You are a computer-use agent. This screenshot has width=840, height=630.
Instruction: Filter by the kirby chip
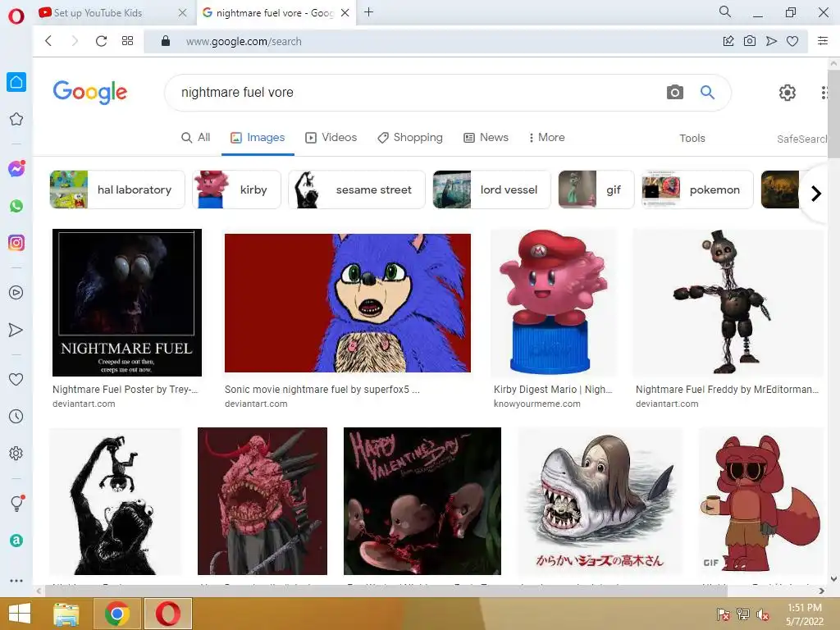[x=236, y=189]
